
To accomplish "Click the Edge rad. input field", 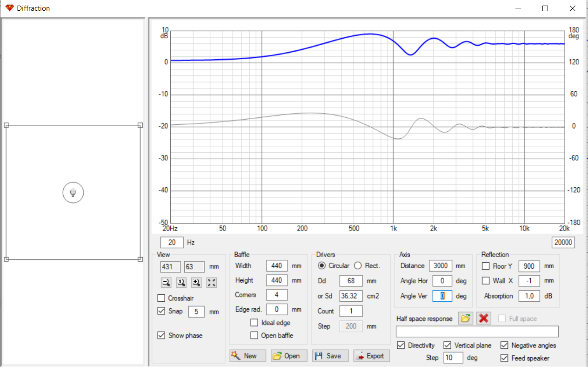I will 277,309.
